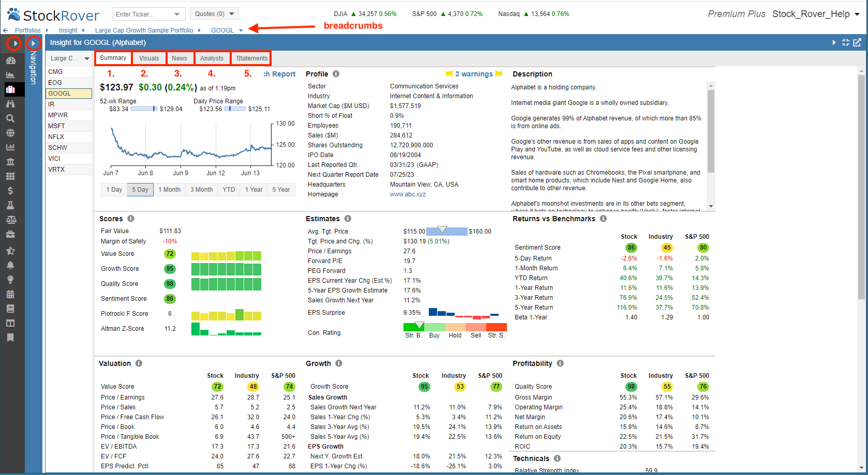Click the toolbox icon in sidebar

pyautogui.click(x=10, y=234)
